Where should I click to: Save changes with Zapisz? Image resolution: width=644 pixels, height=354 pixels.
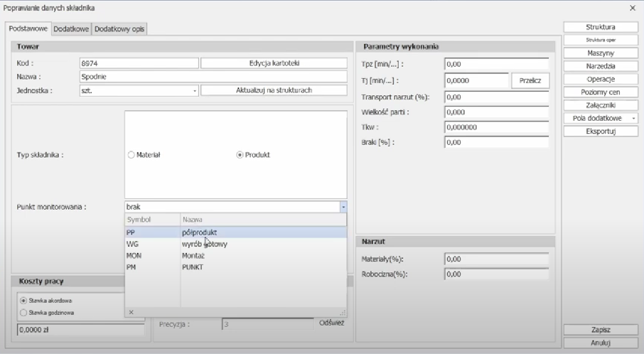tap(601, 330)
